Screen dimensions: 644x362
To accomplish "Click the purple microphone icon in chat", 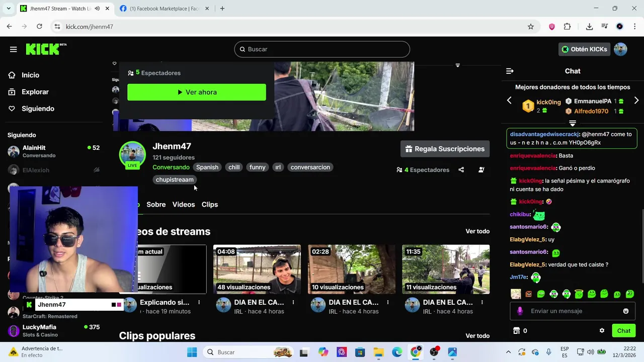I will pos(520,311).
